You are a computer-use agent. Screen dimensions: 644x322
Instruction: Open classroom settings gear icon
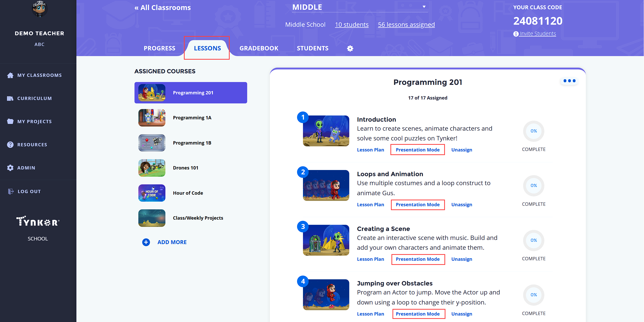[350, 48]
